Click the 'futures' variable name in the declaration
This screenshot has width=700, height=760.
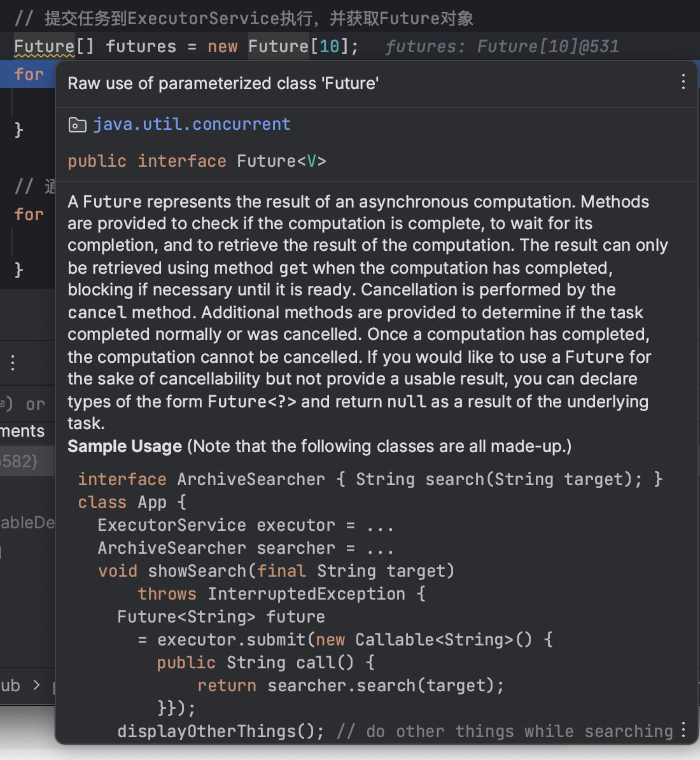pyautogui.click(x=141, y=46)
